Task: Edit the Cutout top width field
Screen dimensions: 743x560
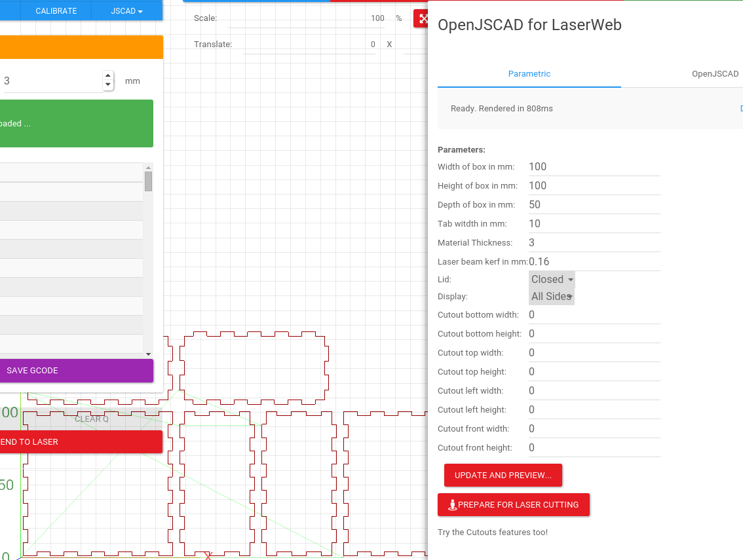Action: pos(594,353)
